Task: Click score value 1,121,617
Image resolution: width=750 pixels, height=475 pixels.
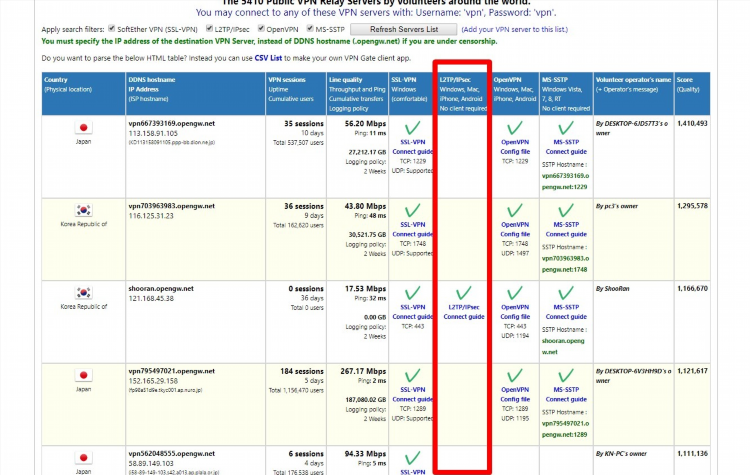Action: point(692,371)
